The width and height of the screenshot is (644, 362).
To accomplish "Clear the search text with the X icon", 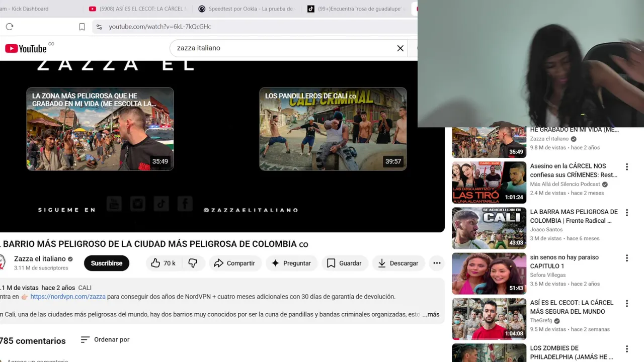I will (400, 48).
